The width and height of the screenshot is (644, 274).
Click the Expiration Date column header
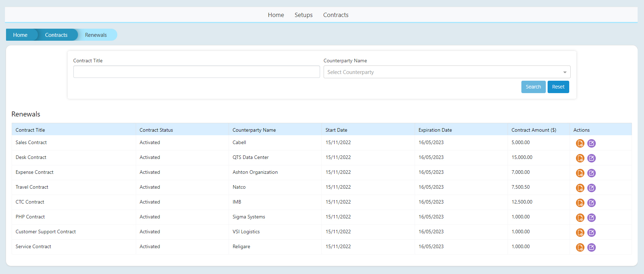tap(435, 130)
